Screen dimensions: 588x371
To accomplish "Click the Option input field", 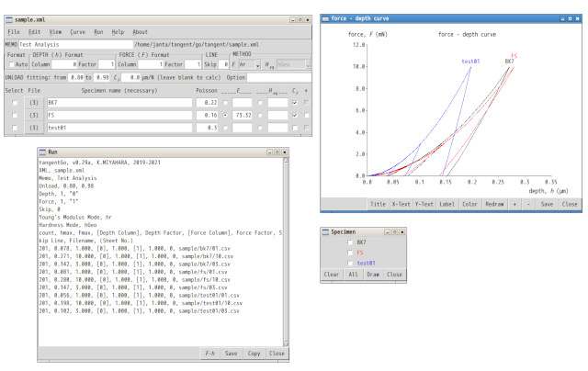I will [278, 77].
